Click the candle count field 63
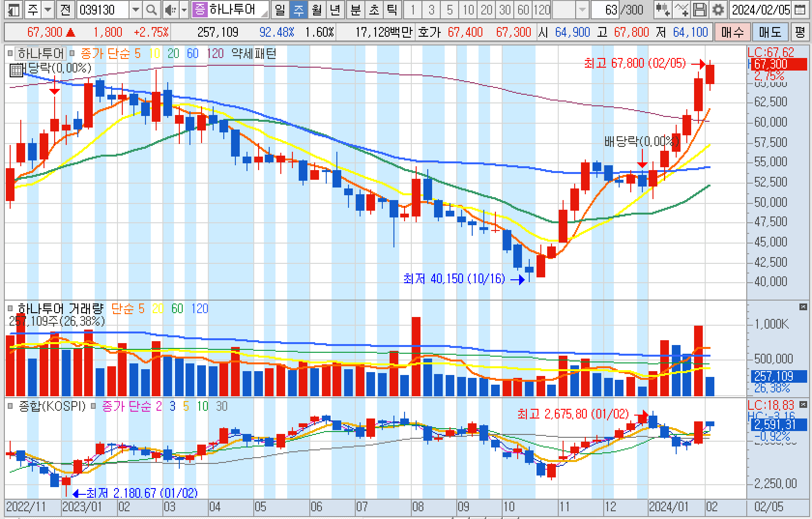Image resolution: width=812 pixels, height=519 pixels. pyautogui.click(x=606, y=10)
